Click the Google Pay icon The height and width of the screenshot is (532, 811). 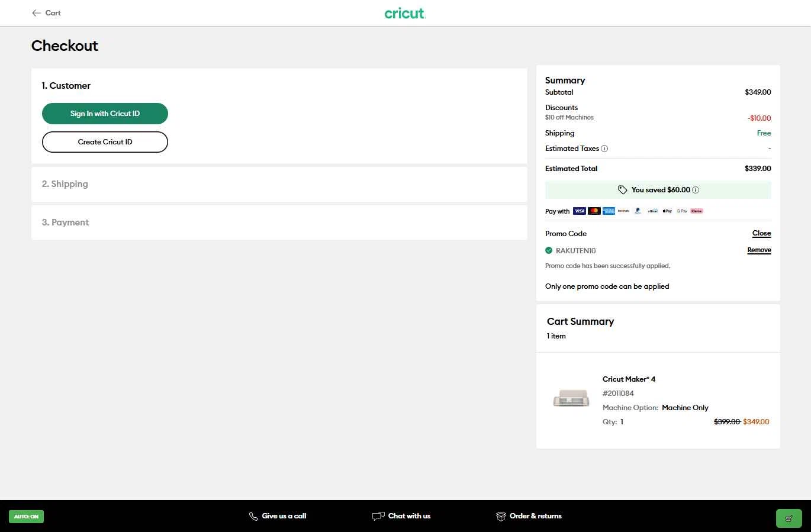pos(682,211)
